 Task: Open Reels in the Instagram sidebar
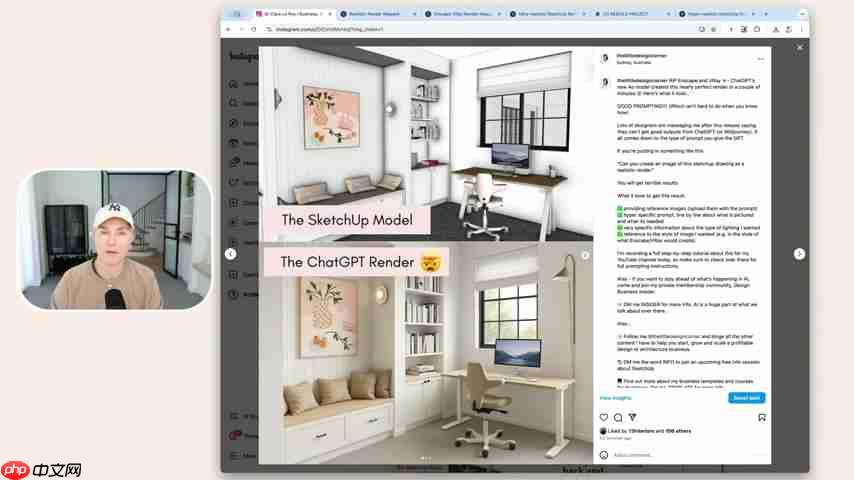click(x=243, y=143)
